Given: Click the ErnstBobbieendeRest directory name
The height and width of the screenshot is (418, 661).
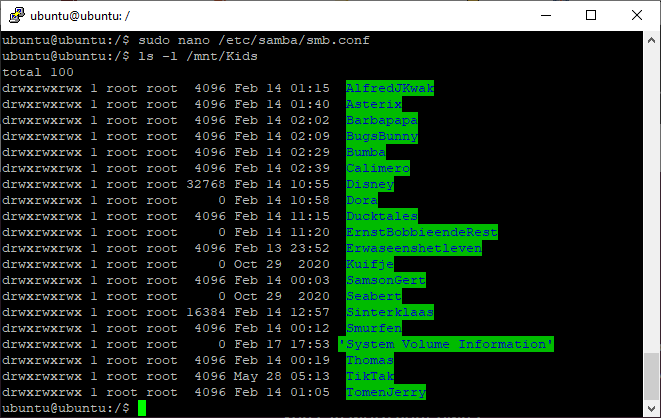Looking at the screenshot, I should [x=422, y=232].
